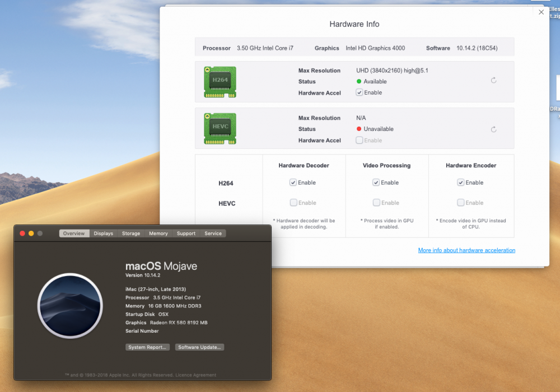Viewport: 560px width, 392px height.
Task: Refresh the HEVC status row
Action: [x=493, y=129]
